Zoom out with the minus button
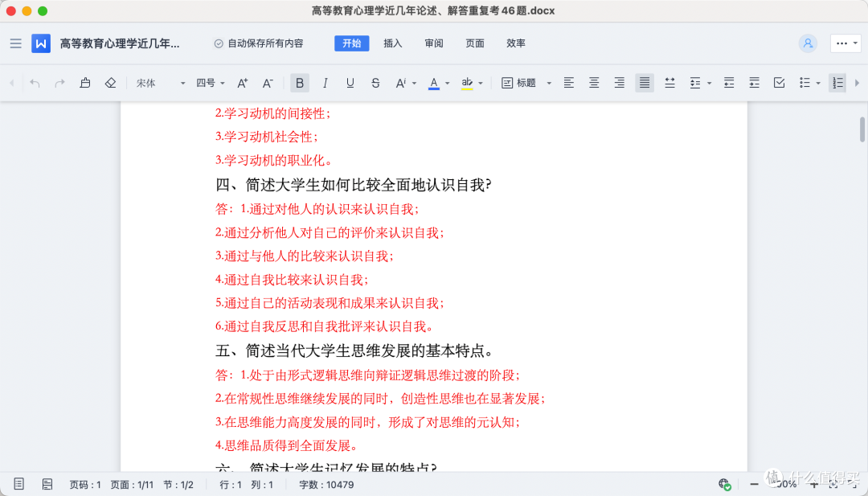 click(753, 485)
